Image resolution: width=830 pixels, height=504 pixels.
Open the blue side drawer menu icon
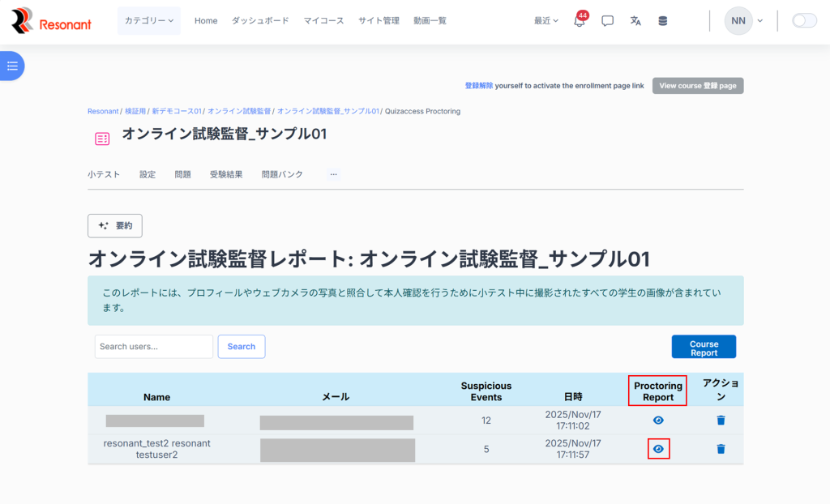[x=12, y=66]
